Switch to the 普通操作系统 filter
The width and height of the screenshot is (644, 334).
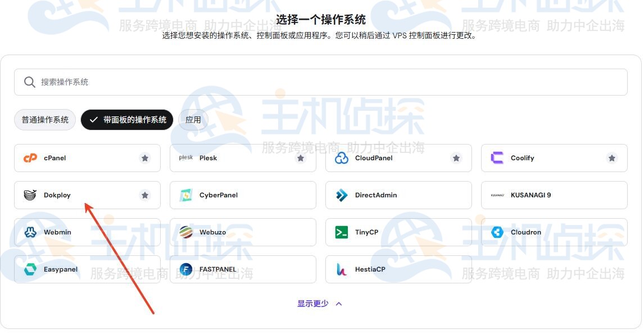[44, 119]
